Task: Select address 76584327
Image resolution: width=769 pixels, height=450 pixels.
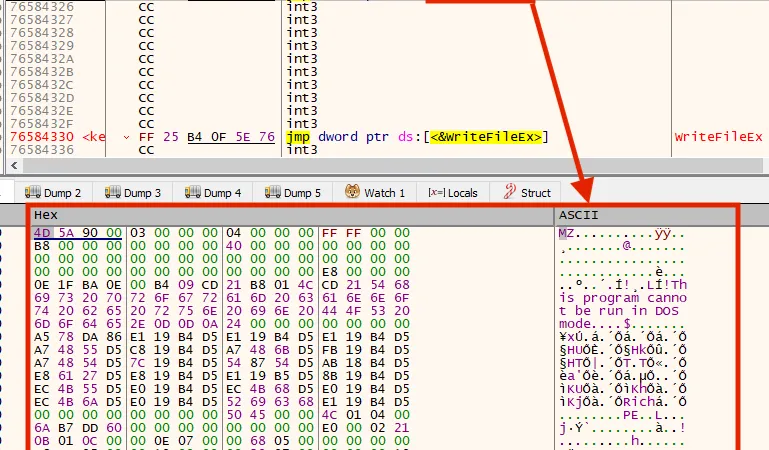Action: pos(42,20)
